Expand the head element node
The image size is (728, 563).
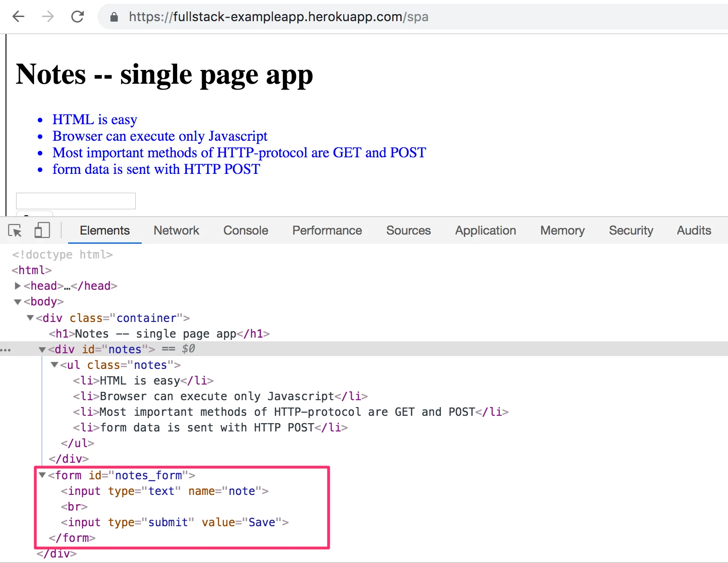[18, 286]
